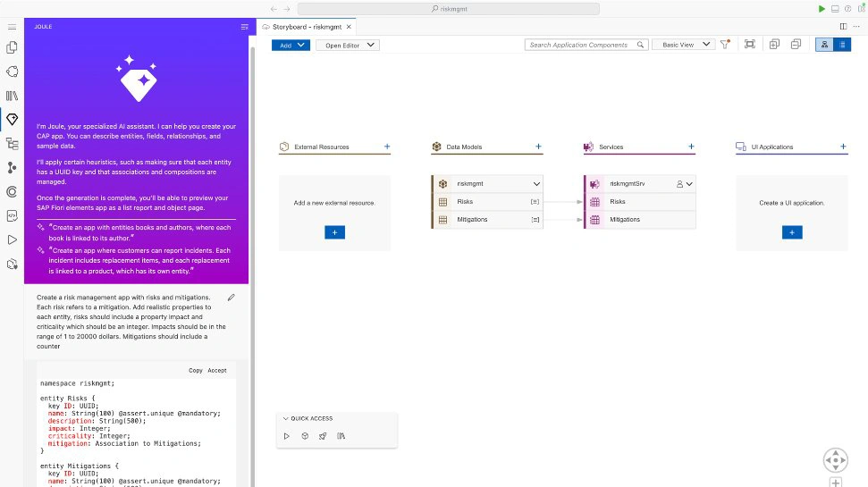Open the Explorer files icon
The height and width of the screenshot is (487, 868).
[12, 47]
